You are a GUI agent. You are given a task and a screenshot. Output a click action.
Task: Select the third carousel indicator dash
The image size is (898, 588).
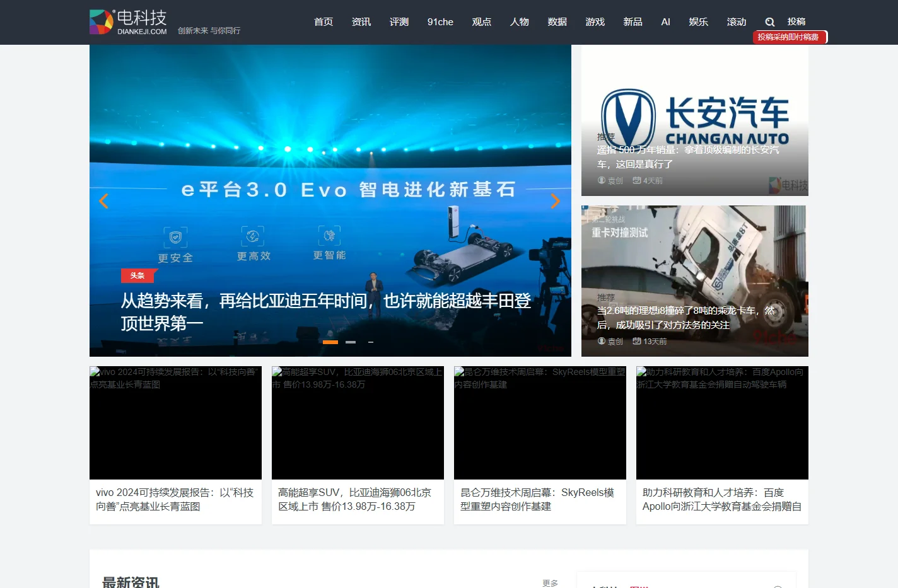tap(371, 342)
